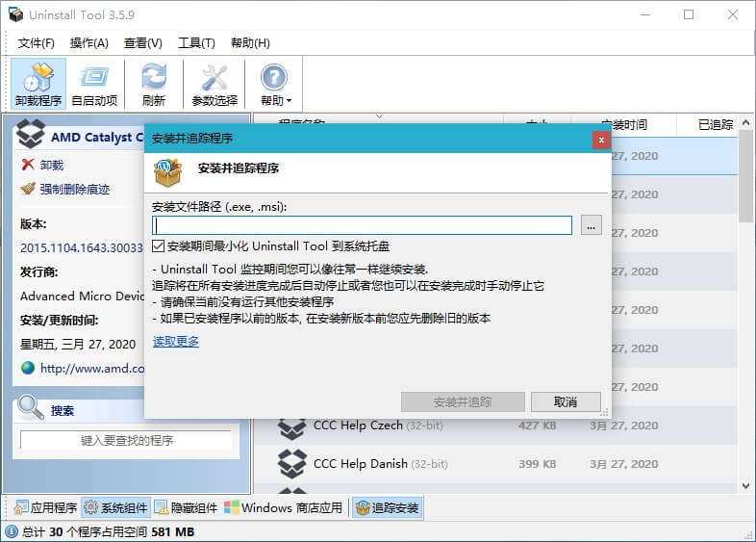The image size is (756, 542).
Task: Click the Uninstall Tool title bar icon
Action: coord(16,14)
